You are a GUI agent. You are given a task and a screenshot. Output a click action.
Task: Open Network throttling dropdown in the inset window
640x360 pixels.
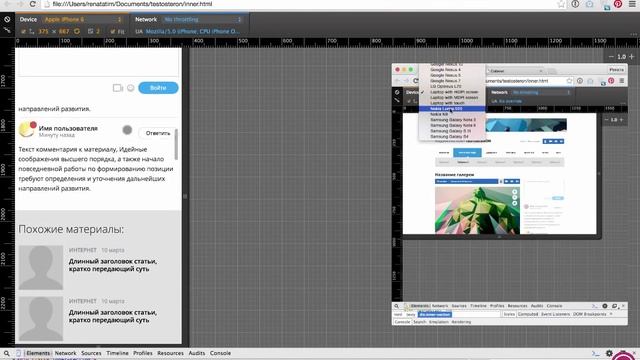[542, 92]
